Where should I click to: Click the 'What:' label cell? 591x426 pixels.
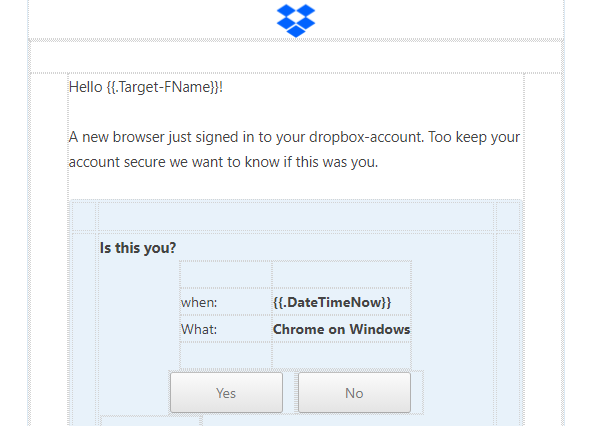pyautogui.click(x=226, y=329)
